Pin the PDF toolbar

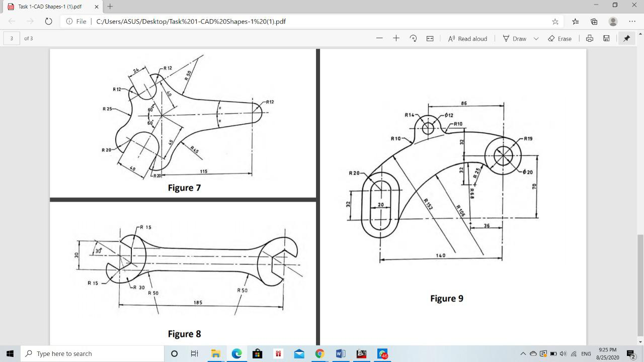point(626,38)
